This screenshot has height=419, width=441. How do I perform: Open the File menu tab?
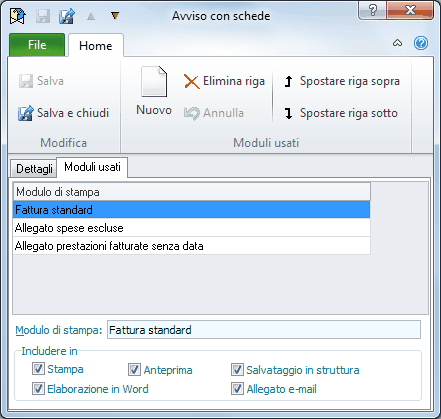click(x=37, y=45)
